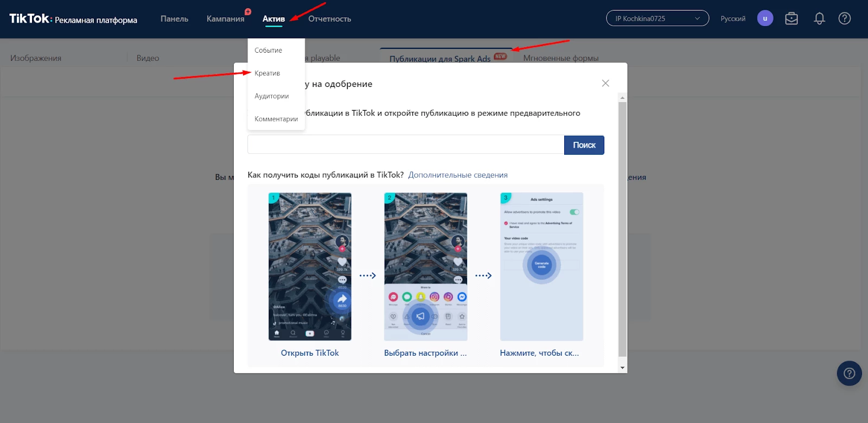868x423 pixels.
Task: Click the Generate code step thumbnail
Action: pyautogui.click(x=541, y=267)
